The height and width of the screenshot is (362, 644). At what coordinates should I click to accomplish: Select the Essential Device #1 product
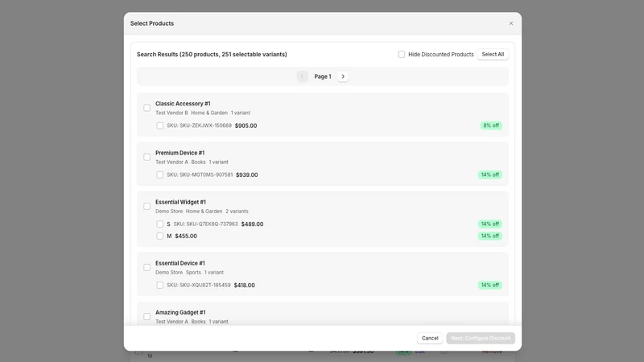coord(147,268)
